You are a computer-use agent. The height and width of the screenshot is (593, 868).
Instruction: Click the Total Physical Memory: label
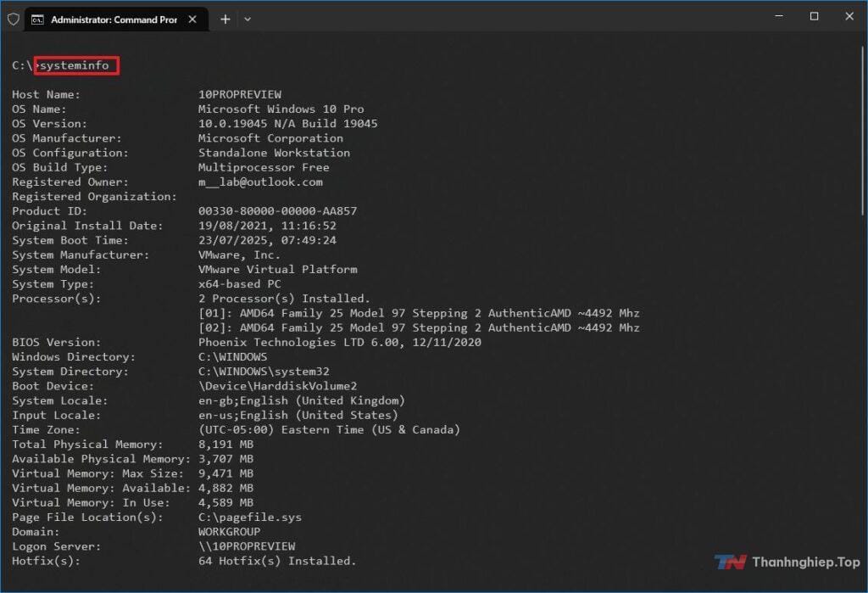87,445
